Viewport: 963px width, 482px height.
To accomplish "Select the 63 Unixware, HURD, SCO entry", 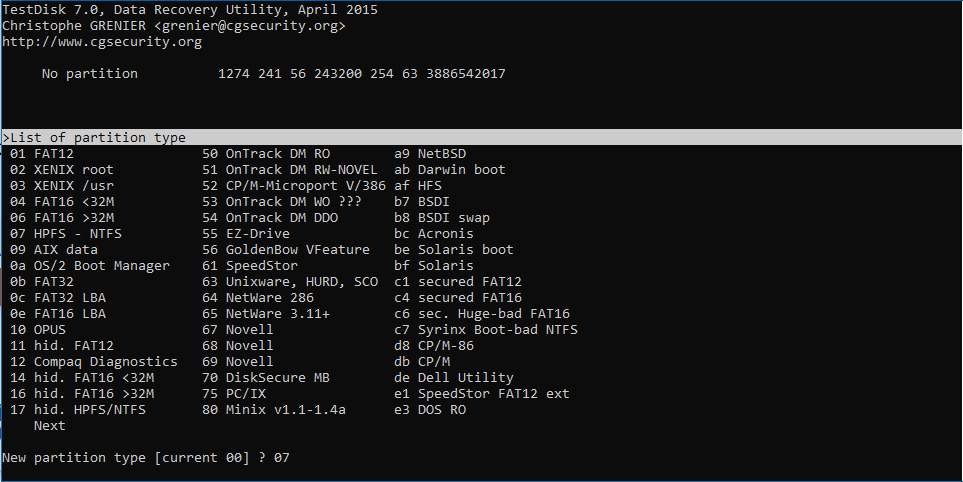I will 290,281.
